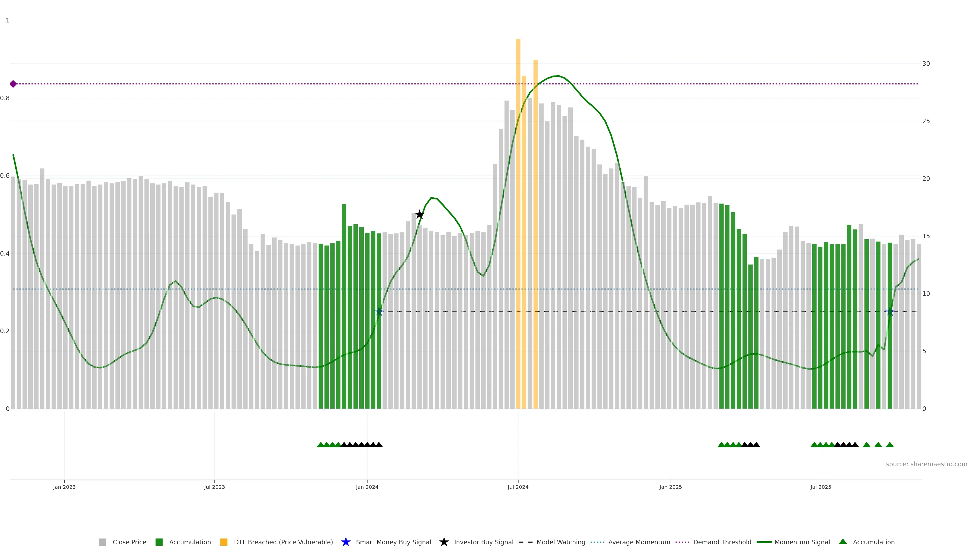Toggle the Momentum Signal legend entry
Screen dimensions: 980x551
tap(802, 542)
